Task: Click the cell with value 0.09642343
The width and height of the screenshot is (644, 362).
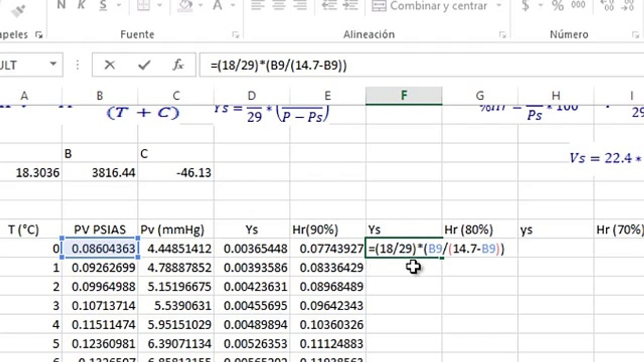Action: point(328,306)
